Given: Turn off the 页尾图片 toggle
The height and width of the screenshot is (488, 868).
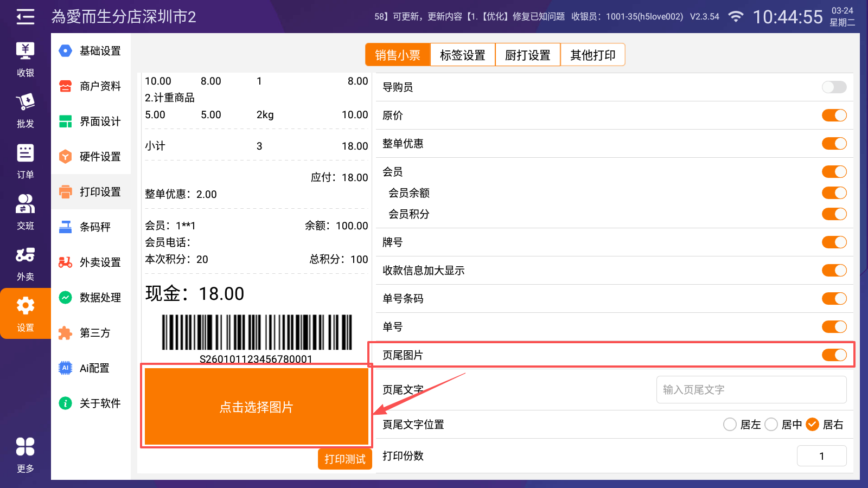Looking at the screenshot, I should (x=834, y=355).
